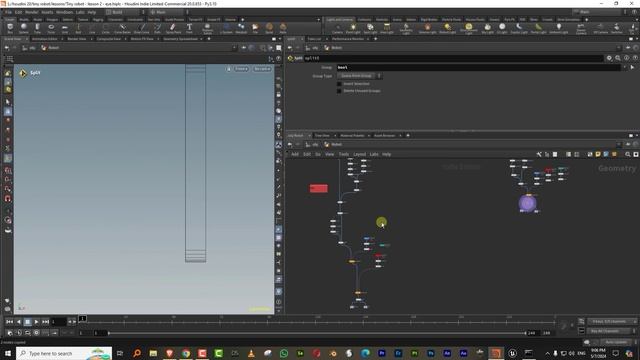Select the Curve Bezier shelf tool
Screen dimensions: 640x360
tap(122, 28)
